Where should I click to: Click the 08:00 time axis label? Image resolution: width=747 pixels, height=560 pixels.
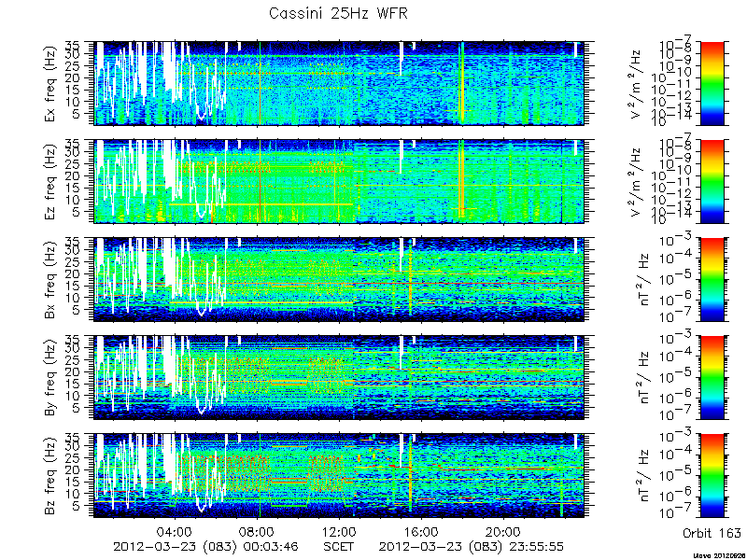(258, 531)
